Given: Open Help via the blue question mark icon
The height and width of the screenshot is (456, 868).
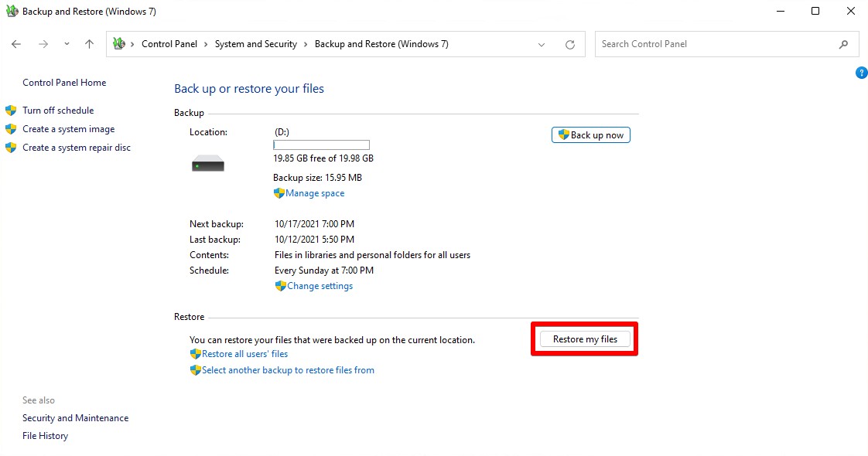Looking at the screenshot, I should pos(862,72).
